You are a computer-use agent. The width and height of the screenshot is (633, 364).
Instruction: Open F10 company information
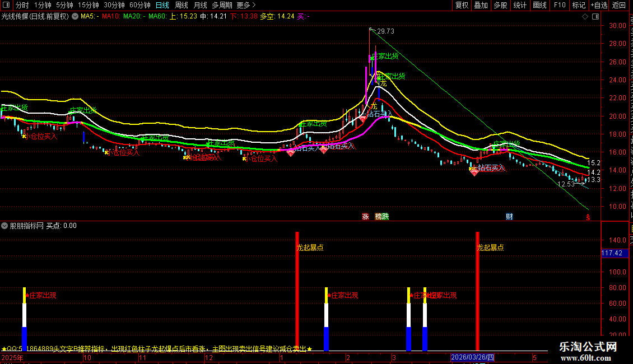click(x=560, y=5)
